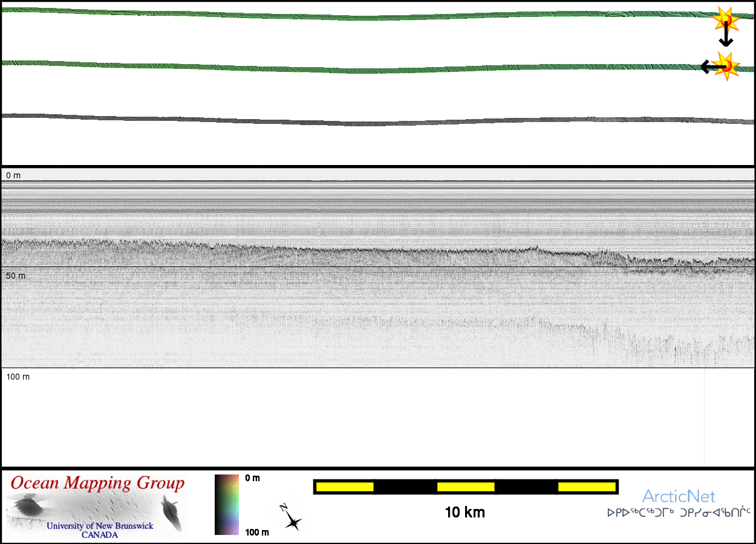Click the 10 km scale bar label
Image resolution: width=756 pixels, height=544 pixels.
[464, 513]
